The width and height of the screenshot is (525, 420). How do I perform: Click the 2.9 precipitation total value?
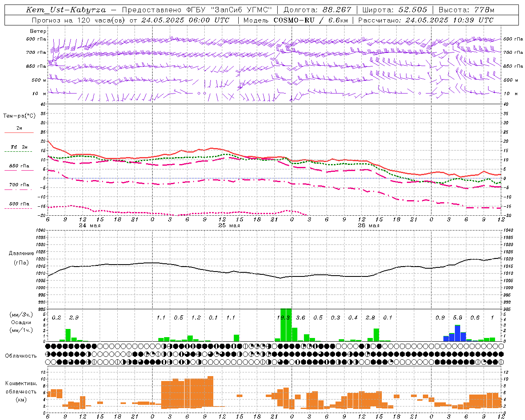tap(74, 317)
